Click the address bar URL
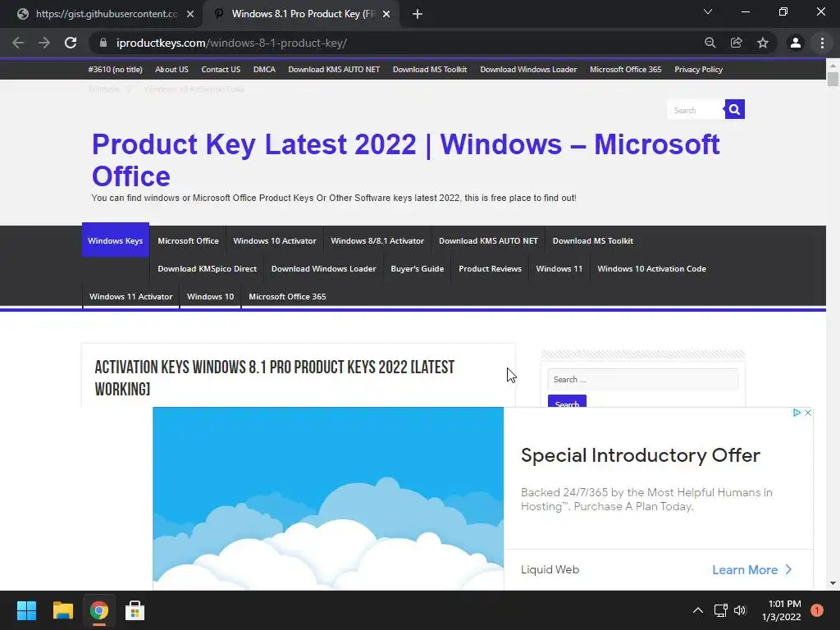 [231, 43]
